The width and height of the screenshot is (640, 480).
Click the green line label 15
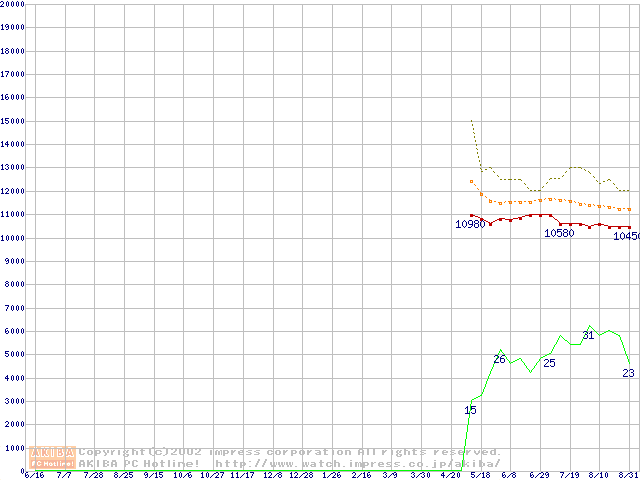[x=471, y=410]
